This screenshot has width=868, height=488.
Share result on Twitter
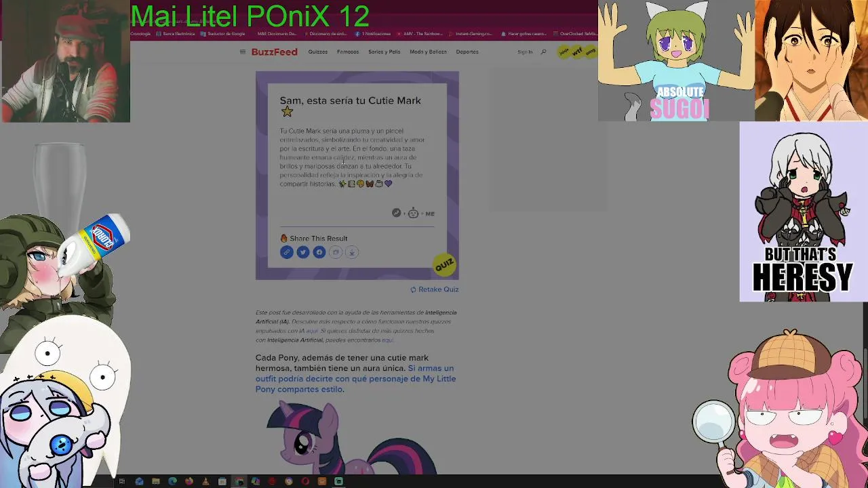coord(303,252)
